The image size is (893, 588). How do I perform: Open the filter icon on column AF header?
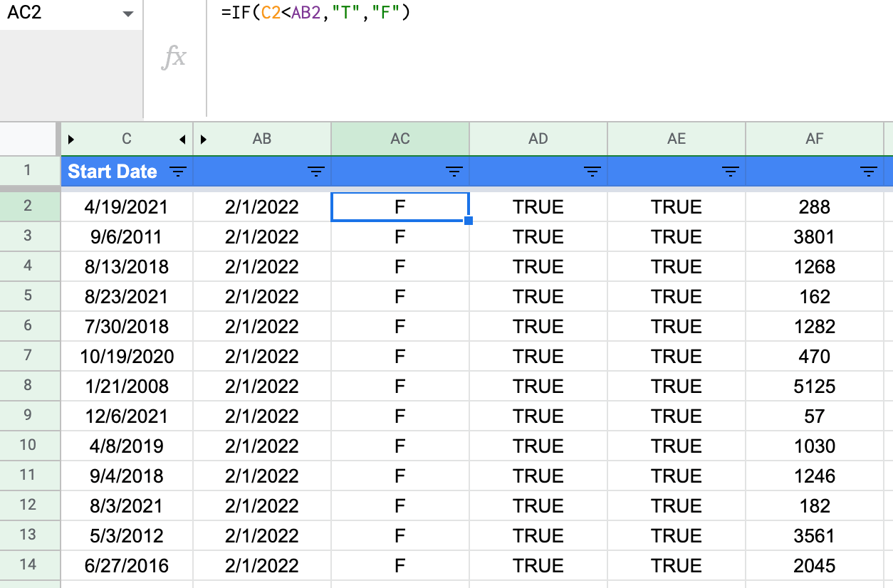point(868,172)
